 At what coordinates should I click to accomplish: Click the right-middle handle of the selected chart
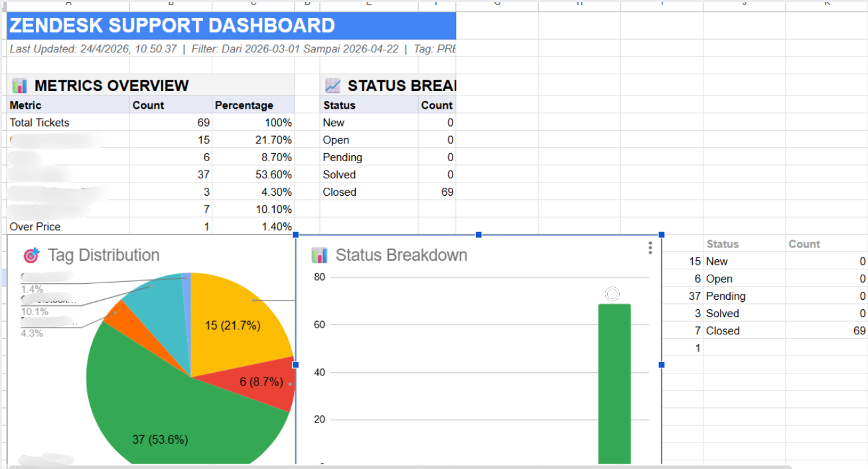662,365
